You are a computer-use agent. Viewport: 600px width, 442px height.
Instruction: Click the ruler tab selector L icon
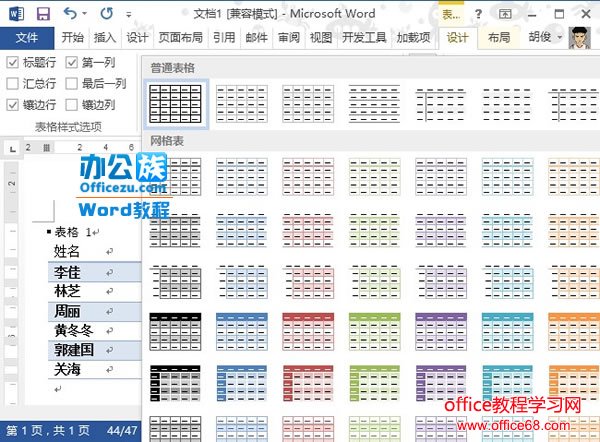point(13,148)
